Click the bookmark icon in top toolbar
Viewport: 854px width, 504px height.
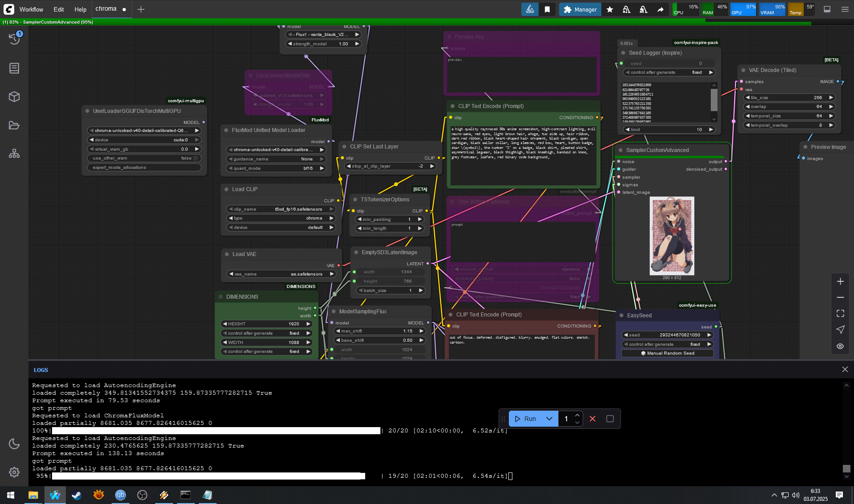click(x=547, y=9)
